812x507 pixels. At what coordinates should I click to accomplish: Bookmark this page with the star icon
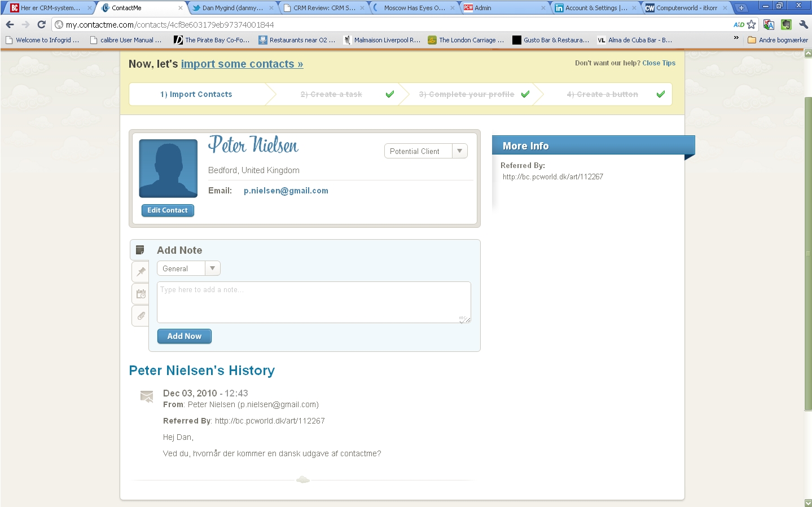pyautogui.click(x=751, y=24)
